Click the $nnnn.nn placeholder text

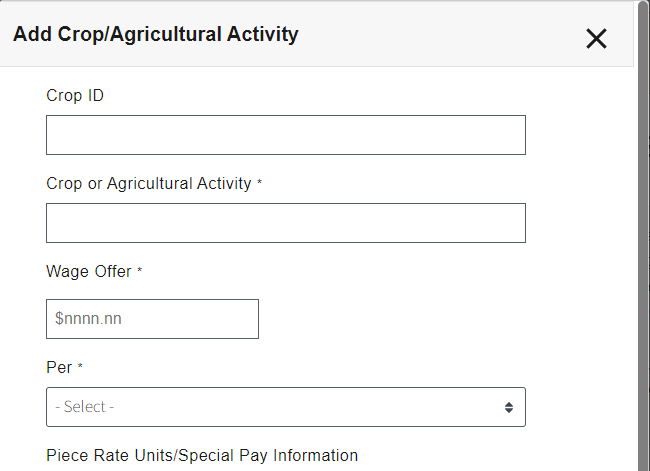click(x=95, y=319)
